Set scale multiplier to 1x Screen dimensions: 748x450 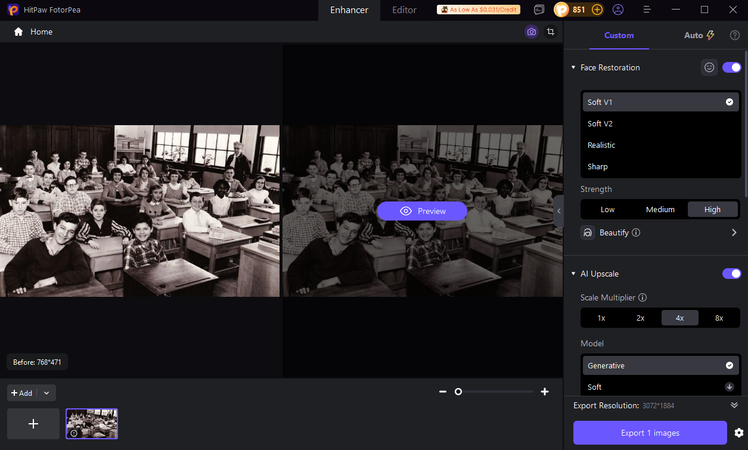pyautogui.click(x=602, y=318)
